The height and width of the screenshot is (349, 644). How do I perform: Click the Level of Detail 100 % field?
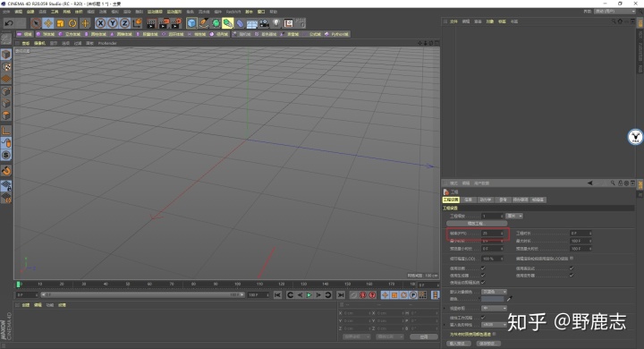pyautogui.click(x=492, y=259)
